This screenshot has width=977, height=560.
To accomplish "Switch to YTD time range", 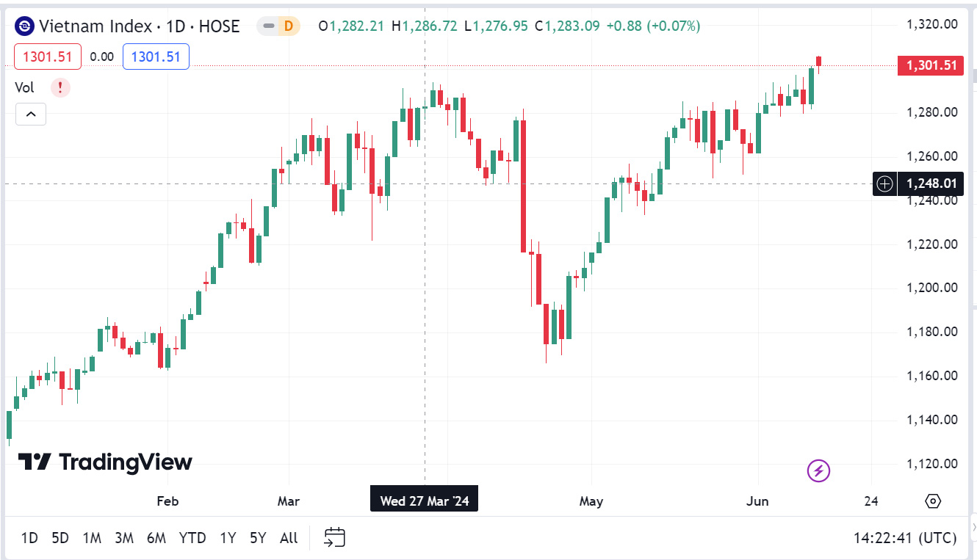I will 192,538.
